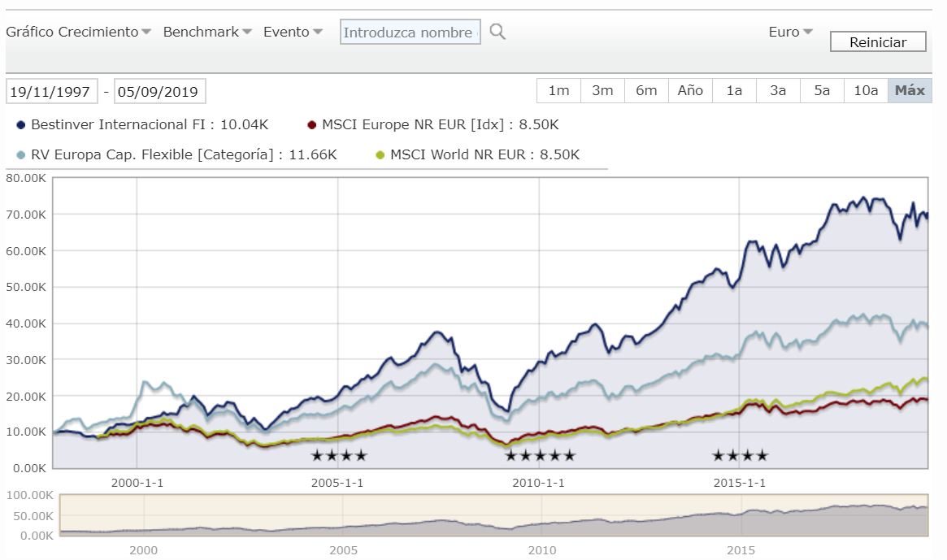Choose the Año period button
The width and height of the screenshot is (947, 560).
pos(690,91)
